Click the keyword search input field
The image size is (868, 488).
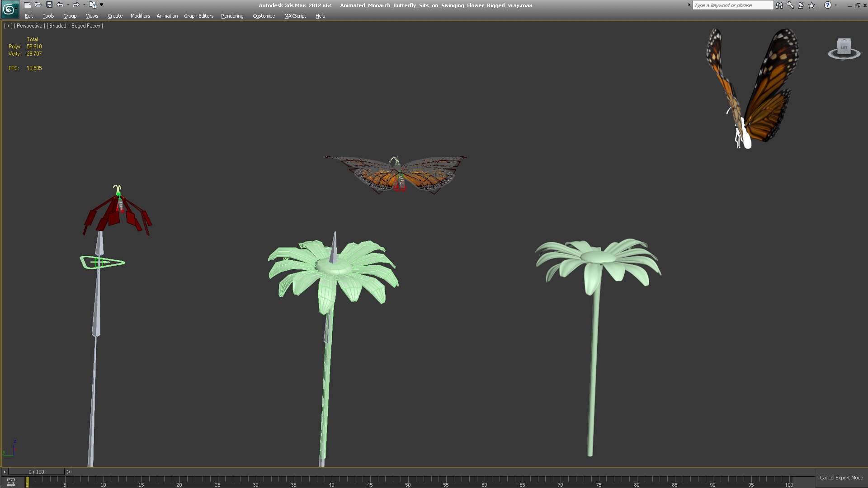tap(732, 5)
